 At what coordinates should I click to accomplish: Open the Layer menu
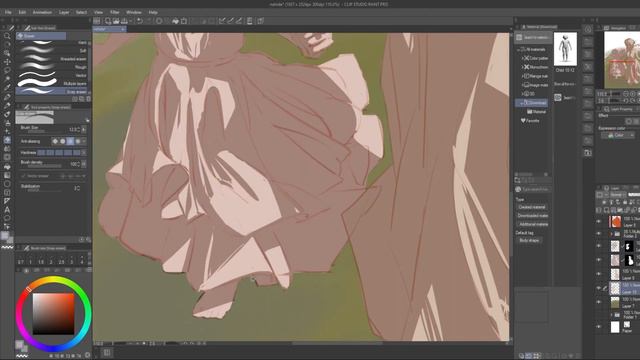click(64, 12)
